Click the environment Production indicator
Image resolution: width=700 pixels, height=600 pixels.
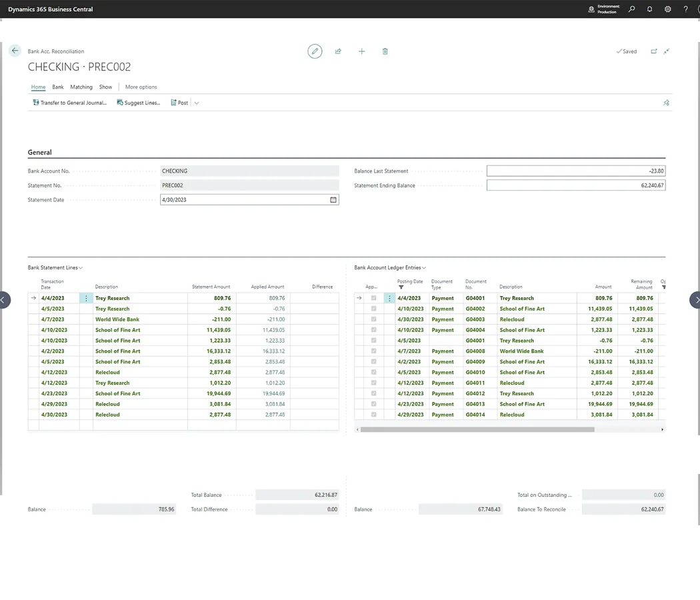click(604, 9)
